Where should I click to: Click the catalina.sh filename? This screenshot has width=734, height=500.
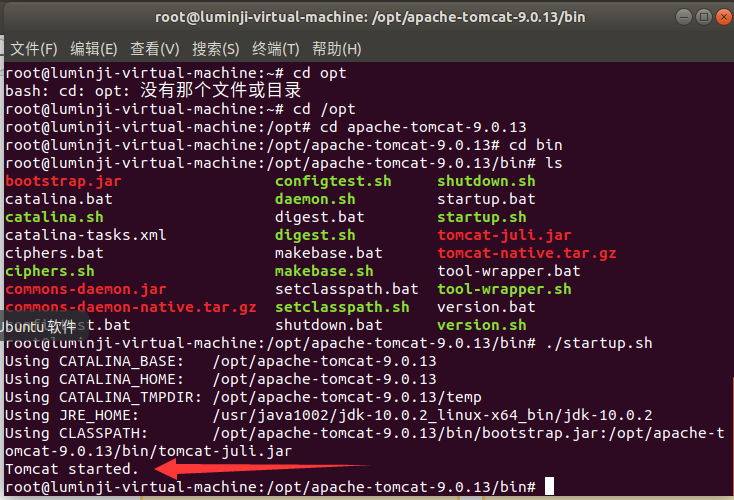54,217
